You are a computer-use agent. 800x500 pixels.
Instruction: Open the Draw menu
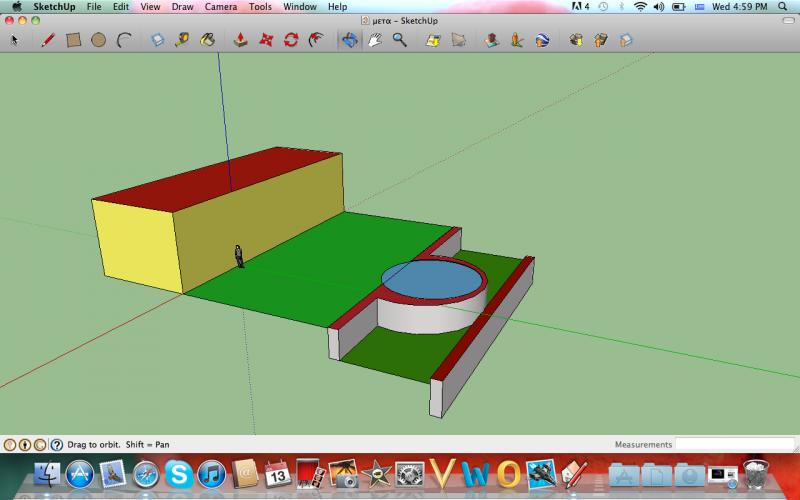182,7
